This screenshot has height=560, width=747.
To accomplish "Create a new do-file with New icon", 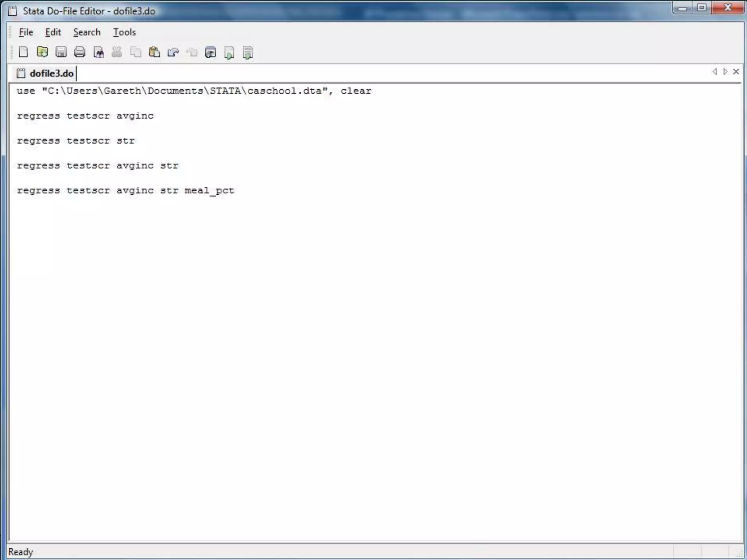I will click(x=23, y=52).
